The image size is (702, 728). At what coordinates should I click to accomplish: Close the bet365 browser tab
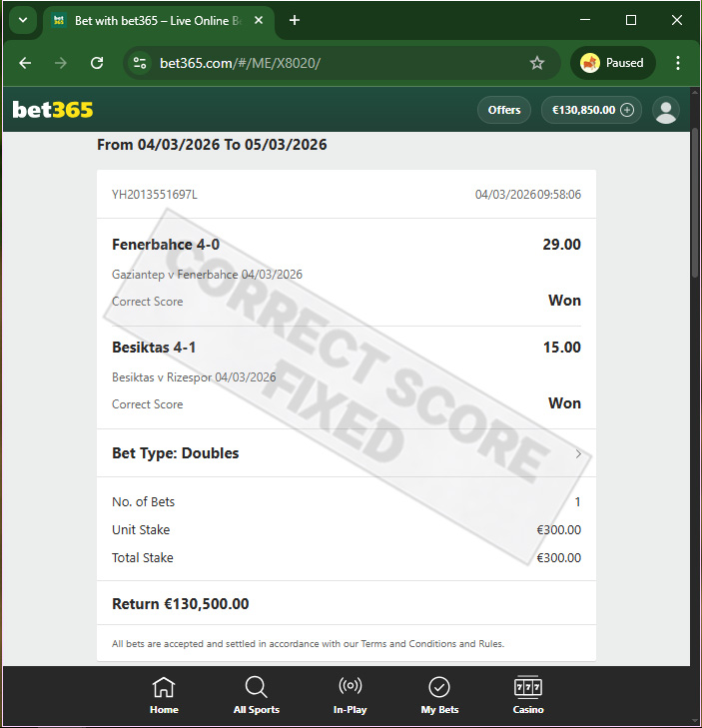[x=259, y=20]
